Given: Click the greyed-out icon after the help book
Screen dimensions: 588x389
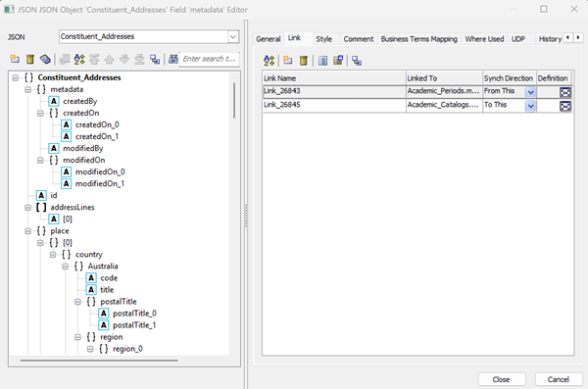Looking at the screenshot, I should pyautogui.click(x=65, y=59).
